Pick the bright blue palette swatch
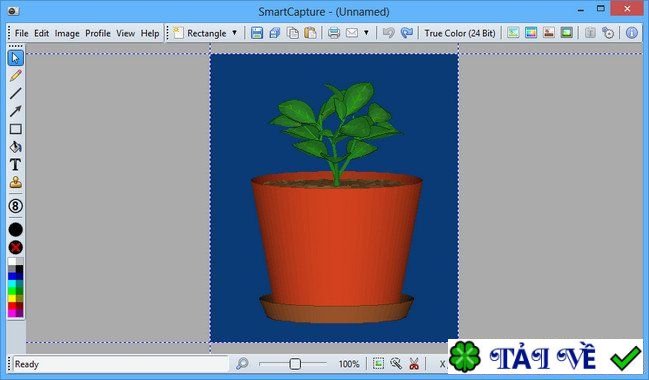The height and width of the screenshot is (380, 649). point(12,277)
